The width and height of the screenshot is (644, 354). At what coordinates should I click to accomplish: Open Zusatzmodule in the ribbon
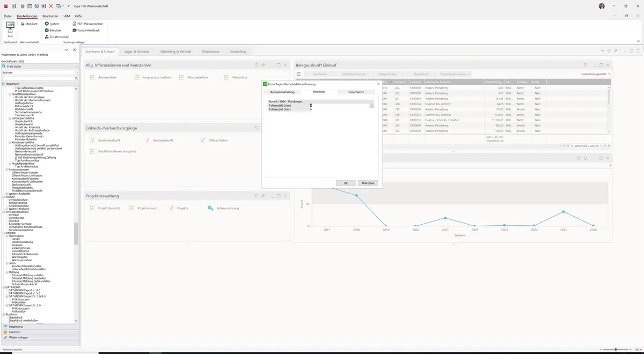pos(56,36)
